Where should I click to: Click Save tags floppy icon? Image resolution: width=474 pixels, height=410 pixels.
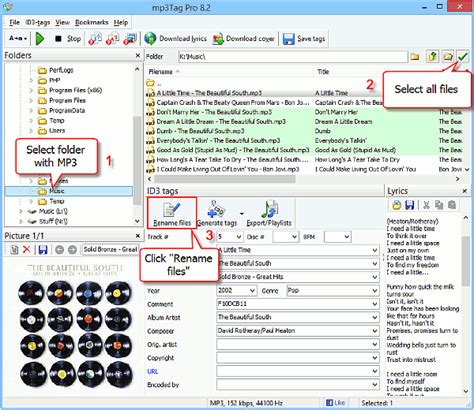289,39
